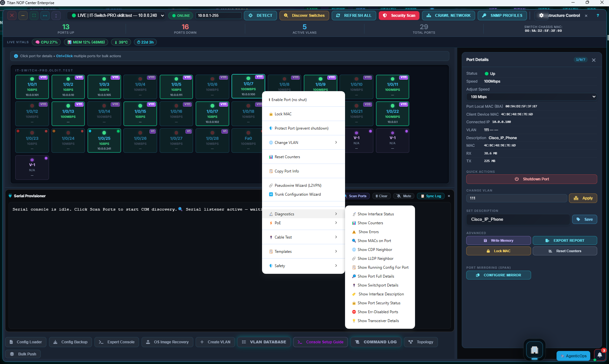Screen dimensions: 609x364
Task: Click the CPU 27% vitals chip
Action: click(x=46, y=42)
